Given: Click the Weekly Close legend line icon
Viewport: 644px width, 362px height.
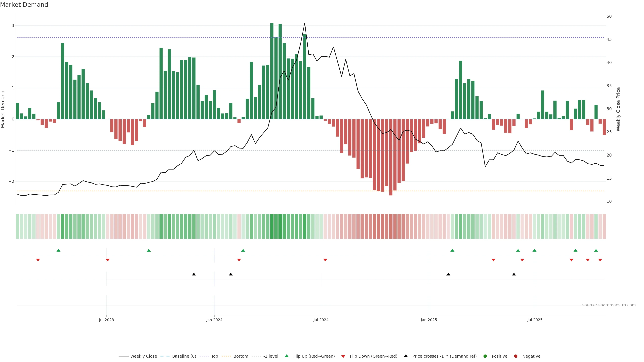Looking at the screenshot, I should 123,356.
